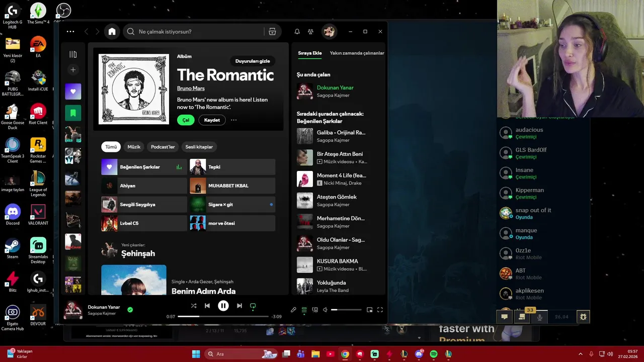Toggle repeat in the player bar
The width and height of the screenshot is (644, 362).
click(x=253, y=306)
